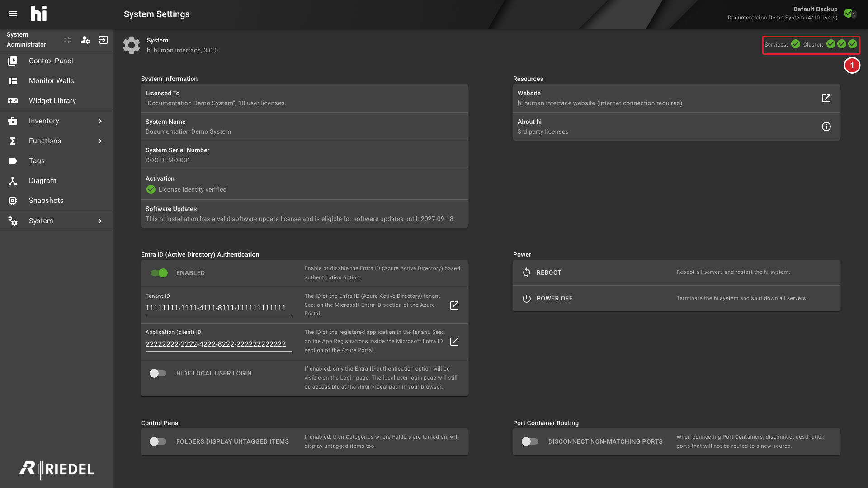Viewport: 868px width, 488px height.
Task: Click 'hi human interface, 3.0.0' text
Action: pyautogui.click(x=182, y=50)
